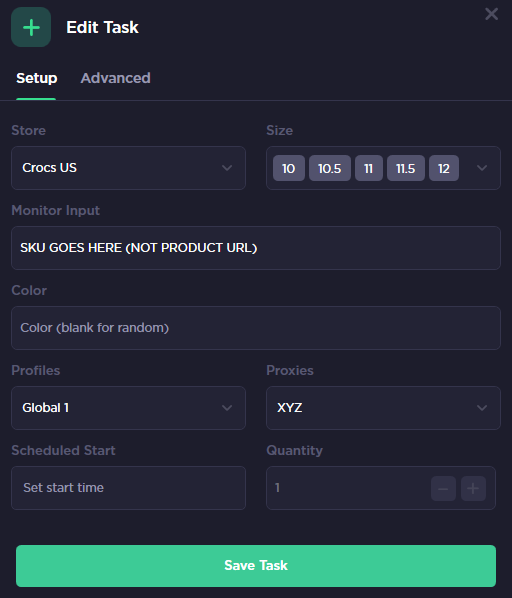
Task: Click the Set start time field
Action: pos(128,488)
